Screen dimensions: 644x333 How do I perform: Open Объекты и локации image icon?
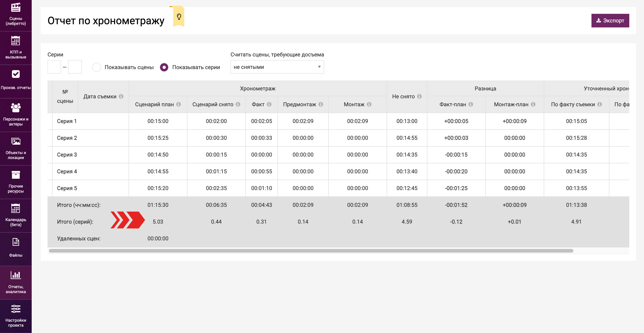click(x=15, y=142)
